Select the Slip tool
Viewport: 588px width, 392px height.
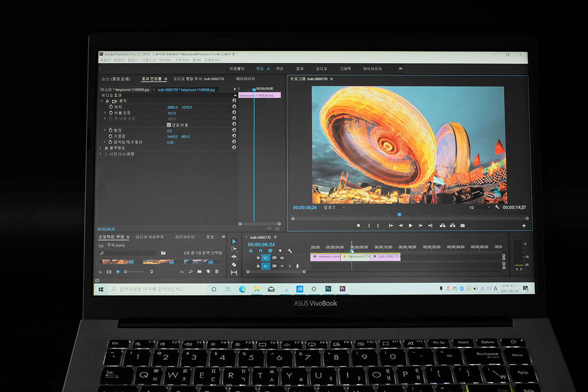(x=234, y=272)
